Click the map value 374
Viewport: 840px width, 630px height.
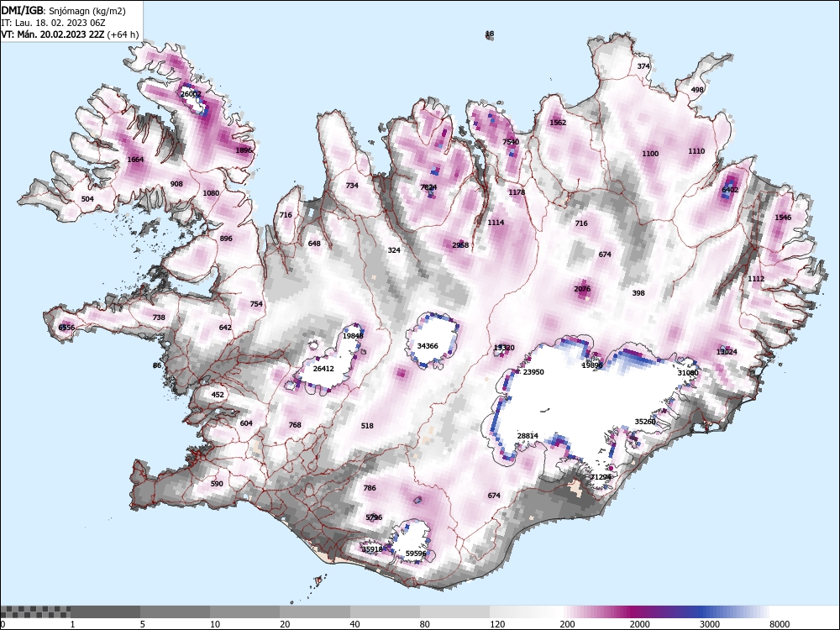click(x=643, y=66)
